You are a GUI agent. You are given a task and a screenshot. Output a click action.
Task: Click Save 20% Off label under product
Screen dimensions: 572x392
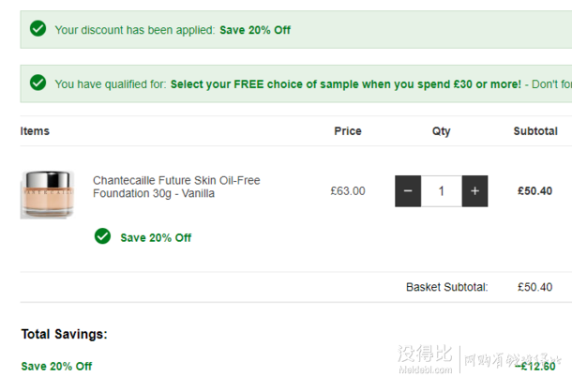[156, 237]
